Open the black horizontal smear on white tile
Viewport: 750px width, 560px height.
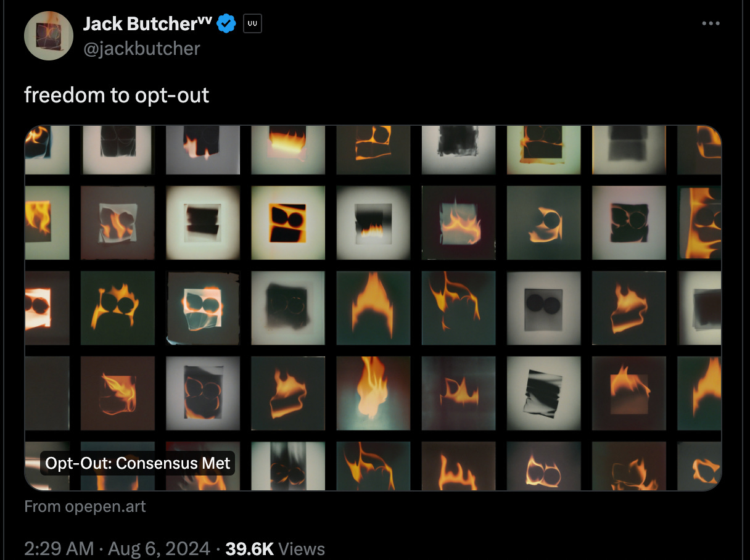(202, 223)
